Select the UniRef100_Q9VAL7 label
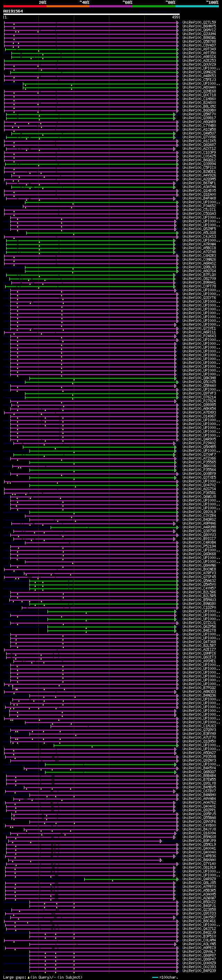The width and height of the screenshot is (222, 980). pyautogui.click(x=199, y=951)
